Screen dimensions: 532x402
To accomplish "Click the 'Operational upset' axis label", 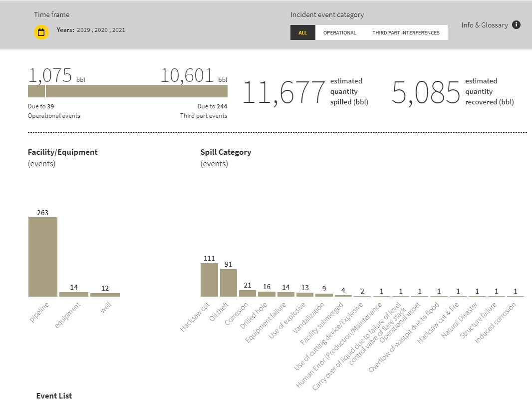I will (400, 322).
